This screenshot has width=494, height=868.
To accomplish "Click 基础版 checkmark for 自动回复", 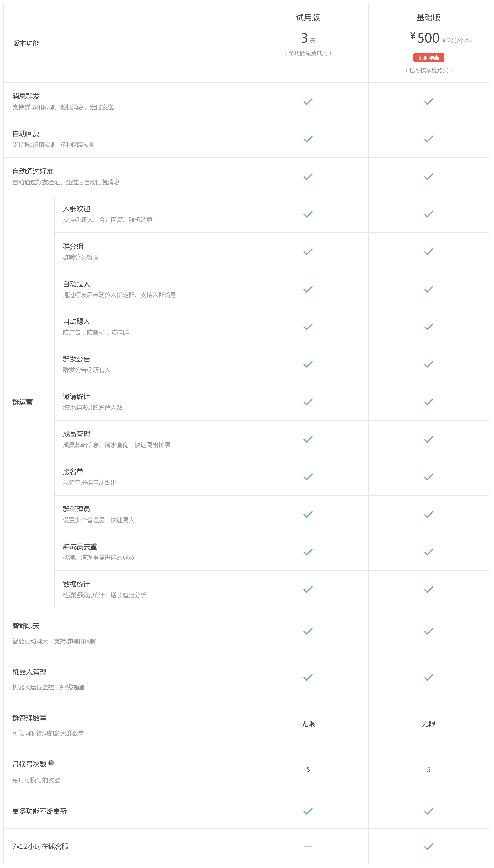I will (x=429, y=139).
